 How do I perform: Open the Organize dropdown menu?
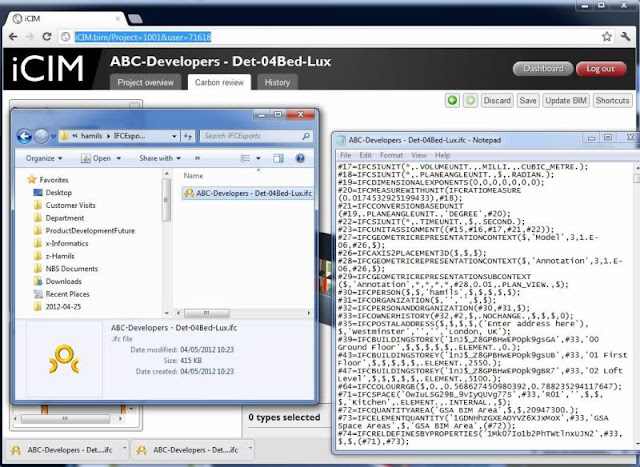[44, 158]
